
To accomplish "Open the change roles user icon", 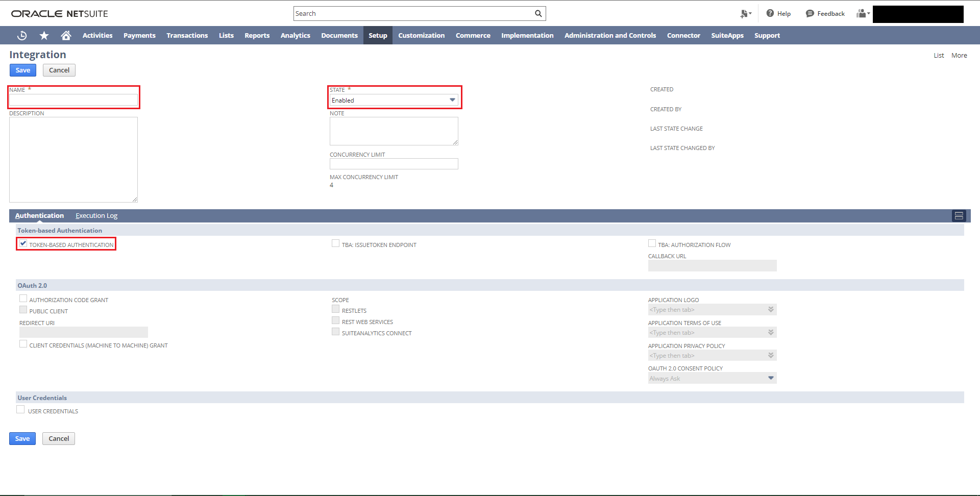I will 863,14.
